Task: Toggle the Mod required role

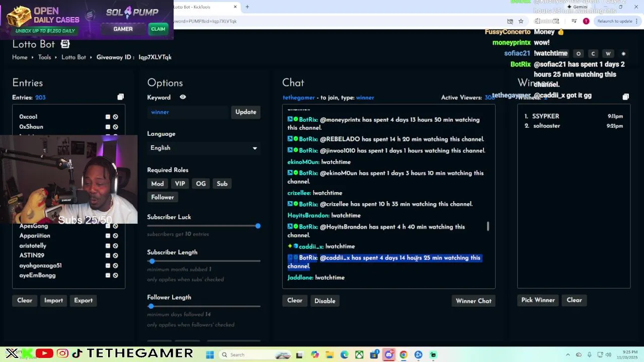Action: tap(157, 184)
